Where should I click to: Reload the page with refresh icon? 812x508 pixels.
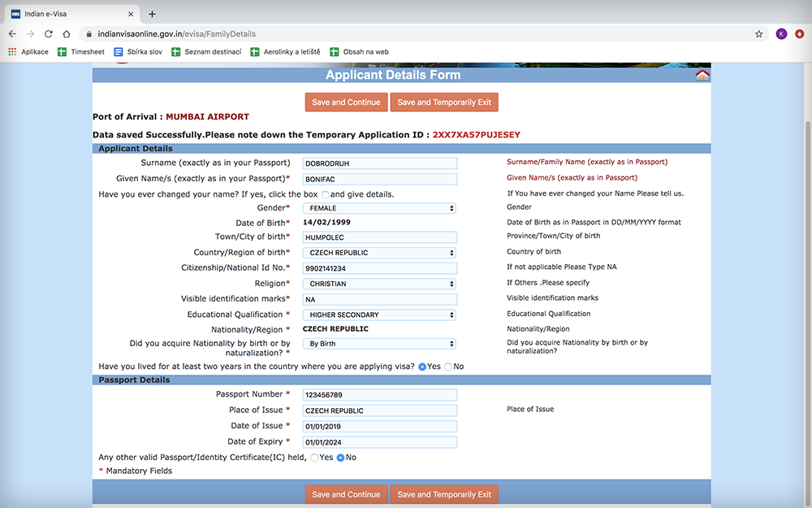click(49, 34)
